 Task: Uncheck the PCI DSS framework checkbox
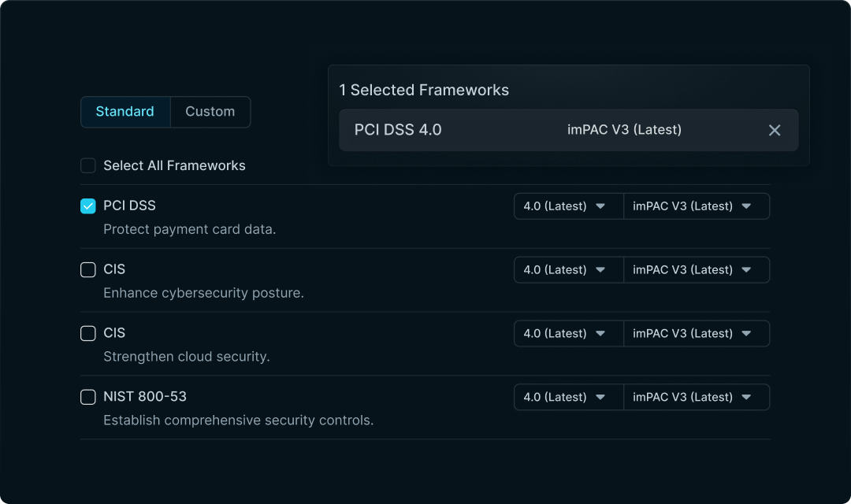(88, 206)
